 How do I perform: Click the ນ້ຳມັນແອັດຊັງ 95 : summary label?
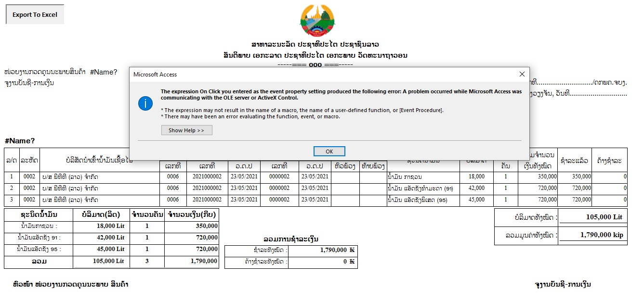[39, 249]
